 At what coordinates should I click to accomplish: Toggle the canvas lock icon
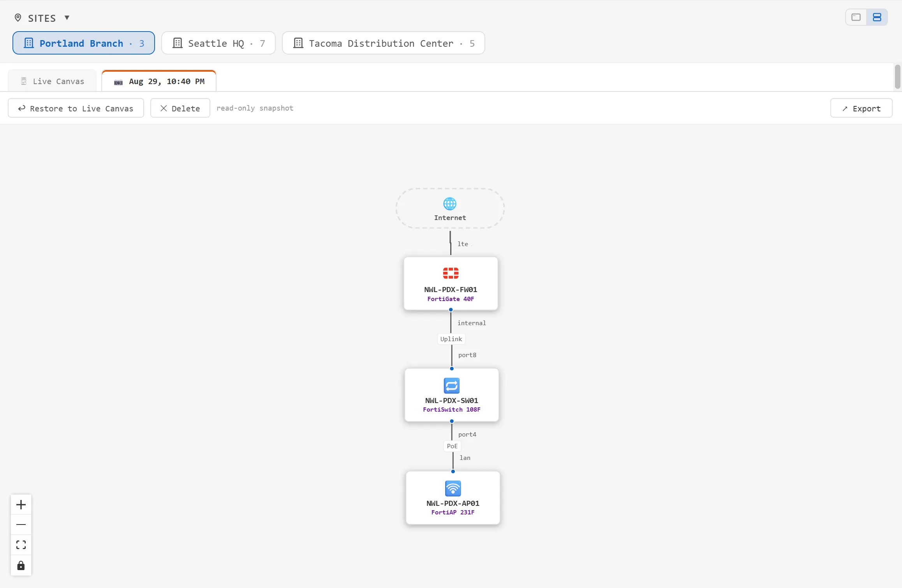tap(21, 565)
